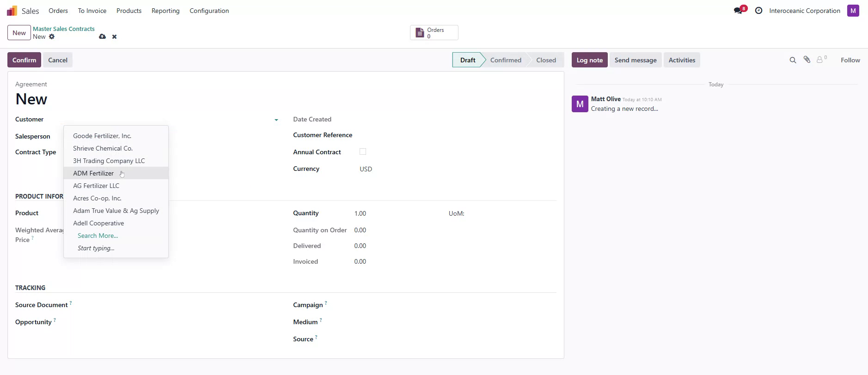Viewport: 868px width, 375px height.
Task: Click the Confirm button
Action: pos(24,60)
